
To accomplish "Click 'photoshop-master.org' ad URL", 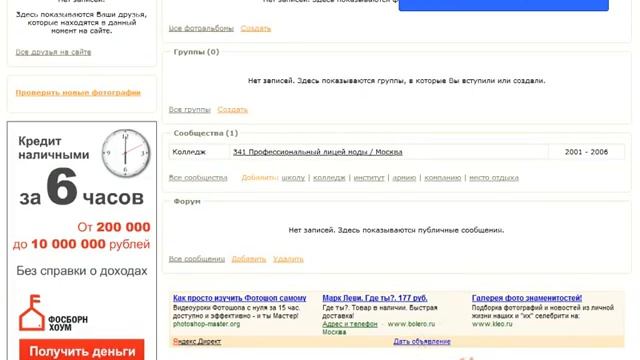I will 206,324.
